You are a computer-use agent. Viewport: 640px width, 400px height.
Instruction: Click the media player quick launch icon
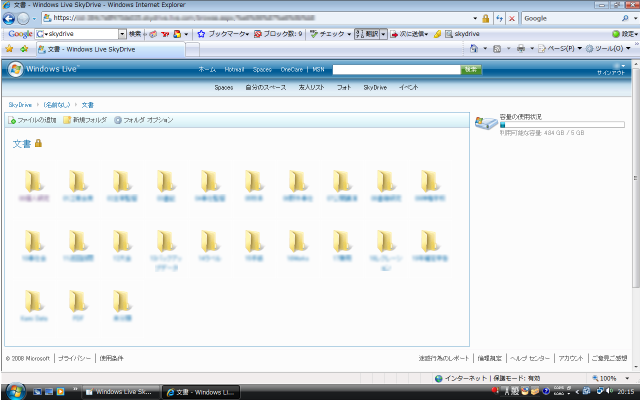60,392
